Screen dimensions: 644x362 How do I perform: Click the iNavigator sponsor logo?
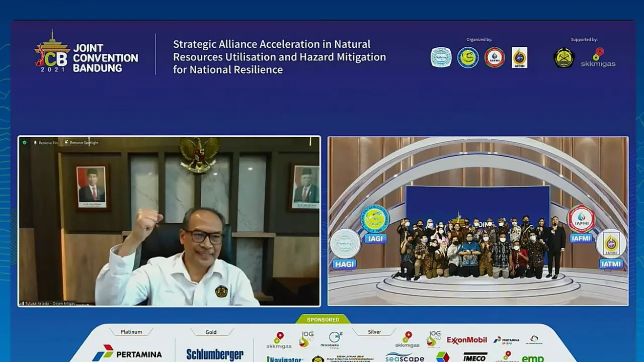[x=284, y=359]
